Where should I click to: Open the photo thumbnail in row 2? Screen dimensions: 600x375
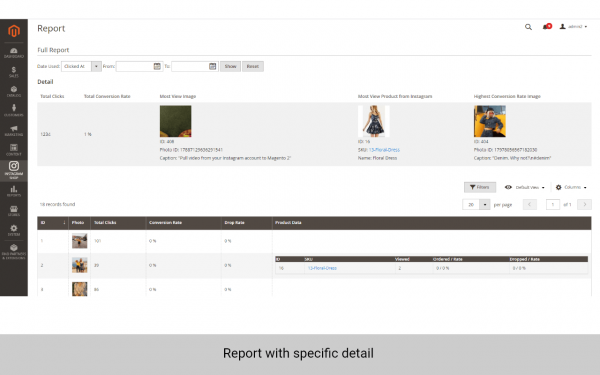[x=80, y=265]
